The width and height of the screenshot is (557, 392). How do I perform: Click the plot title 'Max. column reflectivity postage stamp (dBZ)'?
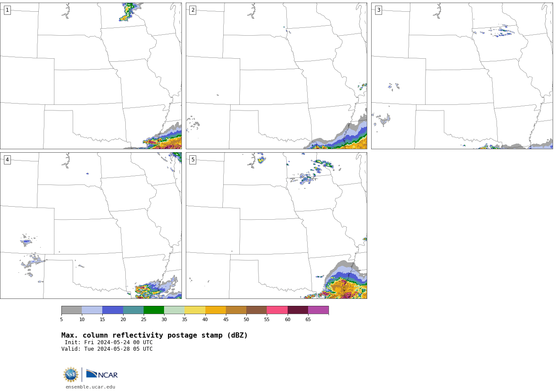pos(154,335)
